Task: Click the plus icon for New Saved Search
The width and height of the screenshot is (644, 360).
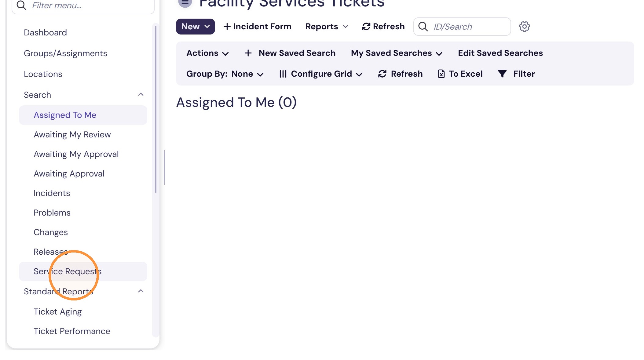Action: [248, 53]
